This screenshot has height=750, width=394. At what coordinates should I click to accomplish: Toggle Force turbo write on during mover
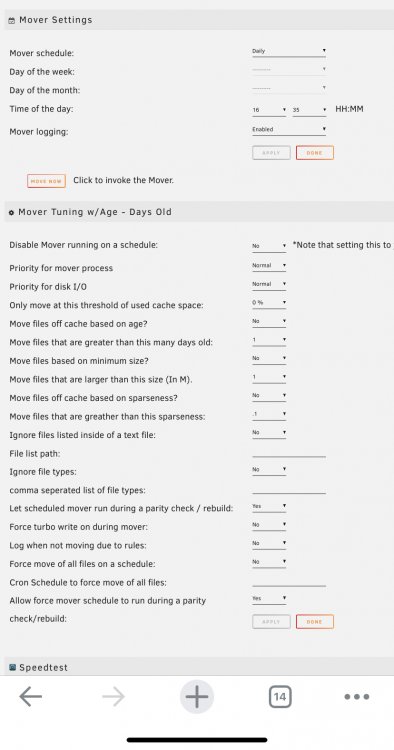[269, 525]
